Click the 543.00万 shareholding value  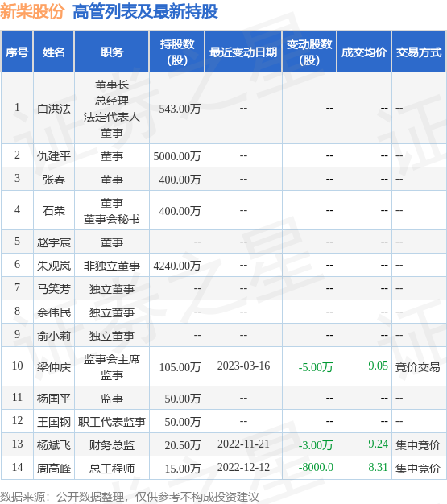180,109
